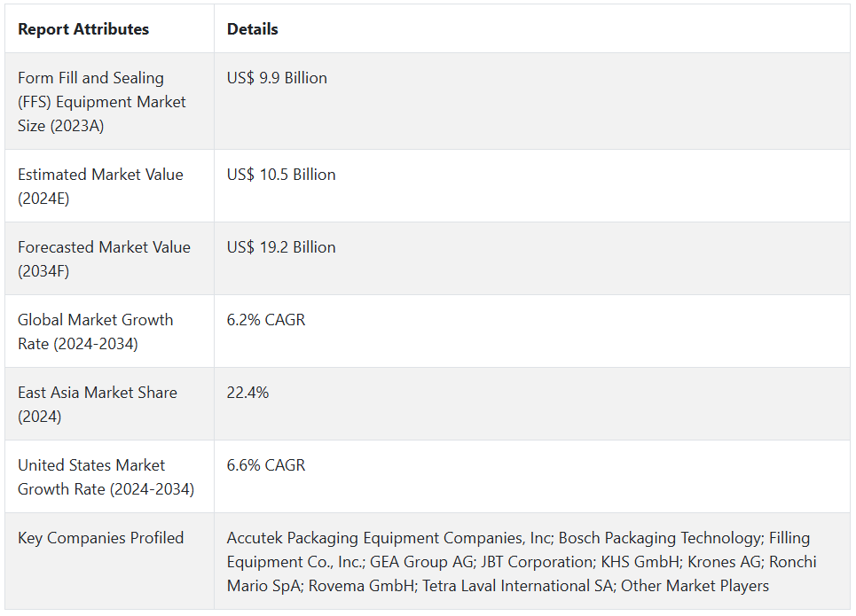Select the Estimated Market Value (2024E) label
856x616 pixels.
pos(100,186)
